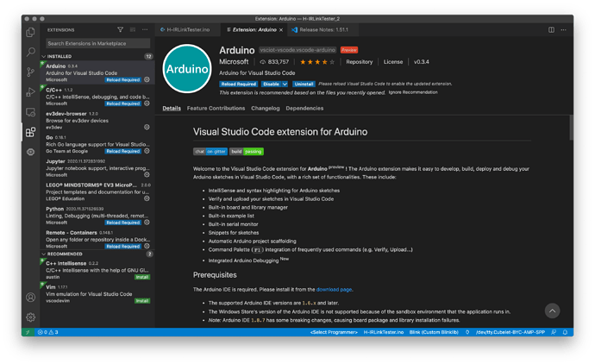The height and width of the screenshot is (364, 595).
Task: Collapse the INSTALLED section
Action: (44, 56)
